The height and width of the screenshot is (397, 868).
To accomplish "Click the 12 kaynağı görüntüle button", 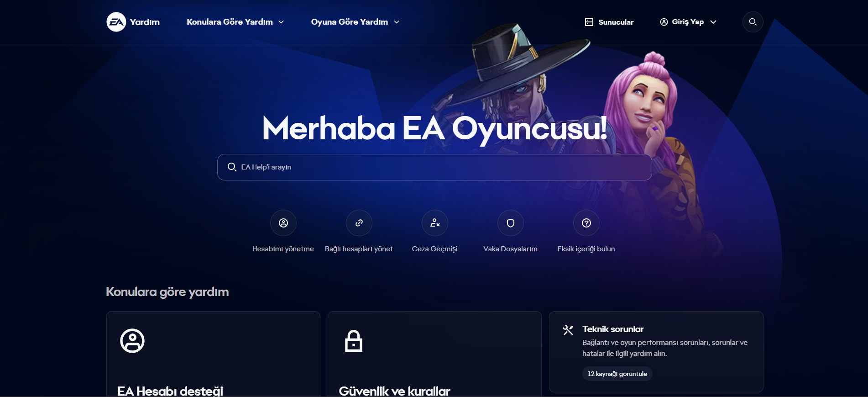I will tap(617, 374).
